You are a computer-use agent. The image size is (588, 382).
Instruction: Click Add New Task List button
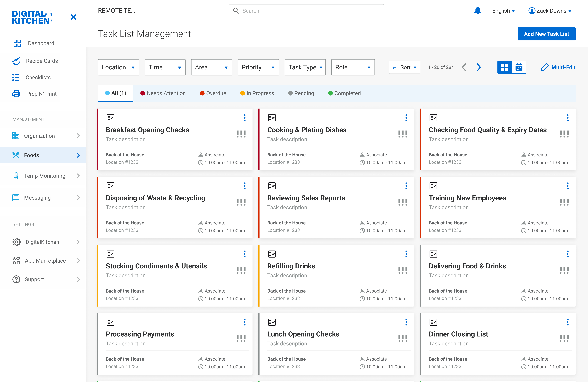(546, 34)
